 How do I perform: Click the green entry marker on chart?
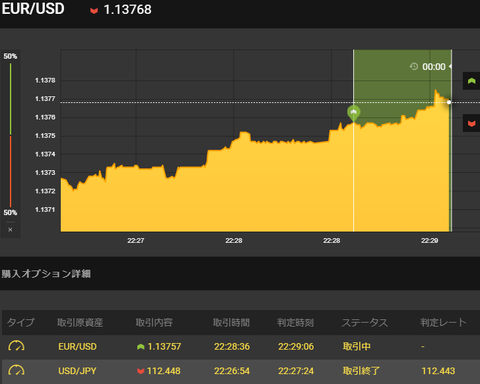coord(353,113)
